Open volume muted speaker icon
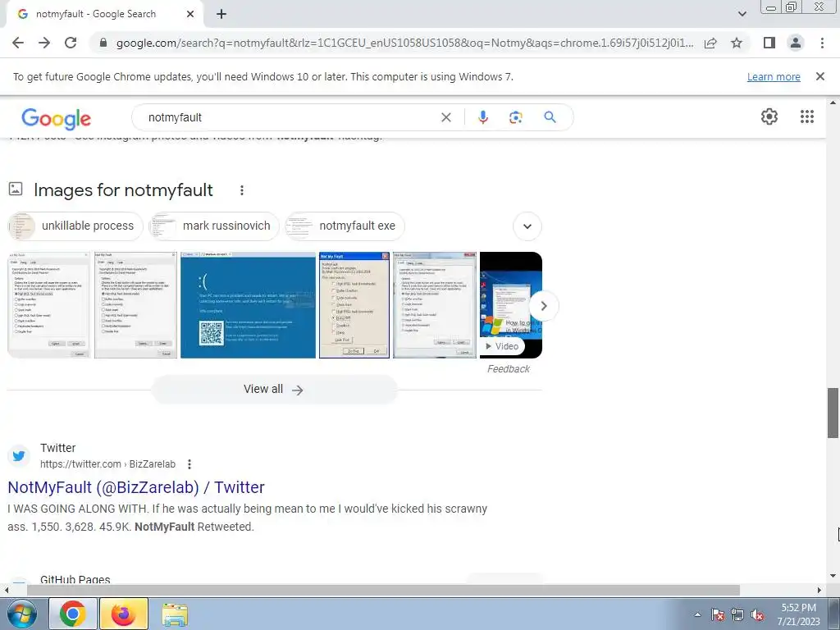The image size is (840, 630). coord(757,615)
